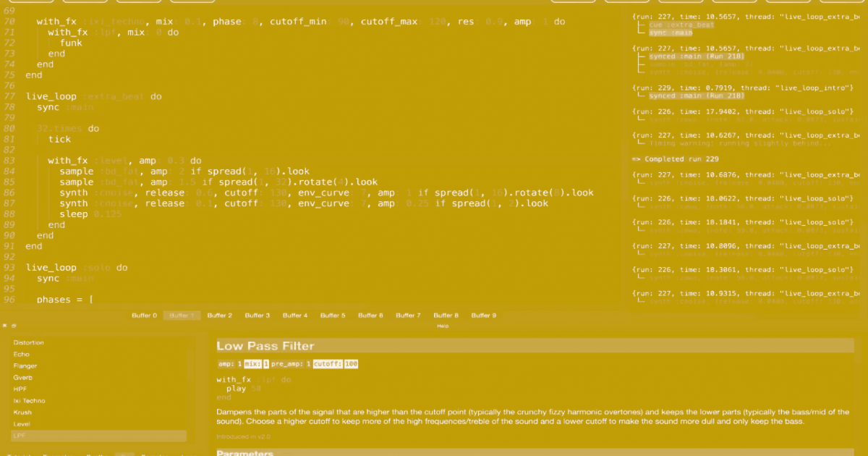868x456 pixels.
Task: Open the Buffer 3 tab
Action: pyautogui.click(x=258, y=316)
